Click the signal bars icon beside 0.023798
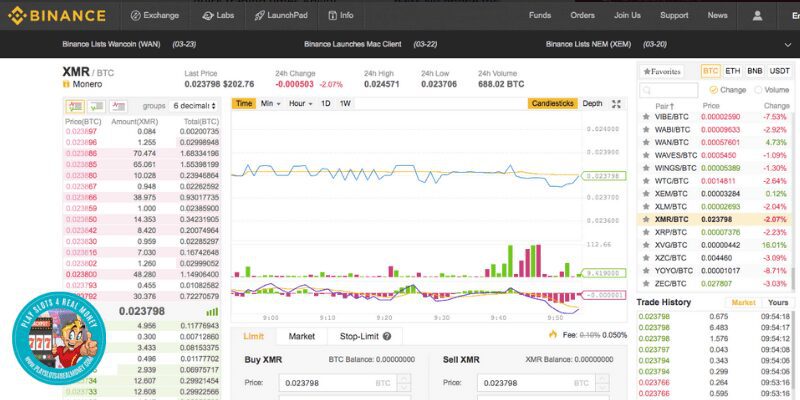The width and height of the screenshot is (800, 400). click(x=212, y=311)
